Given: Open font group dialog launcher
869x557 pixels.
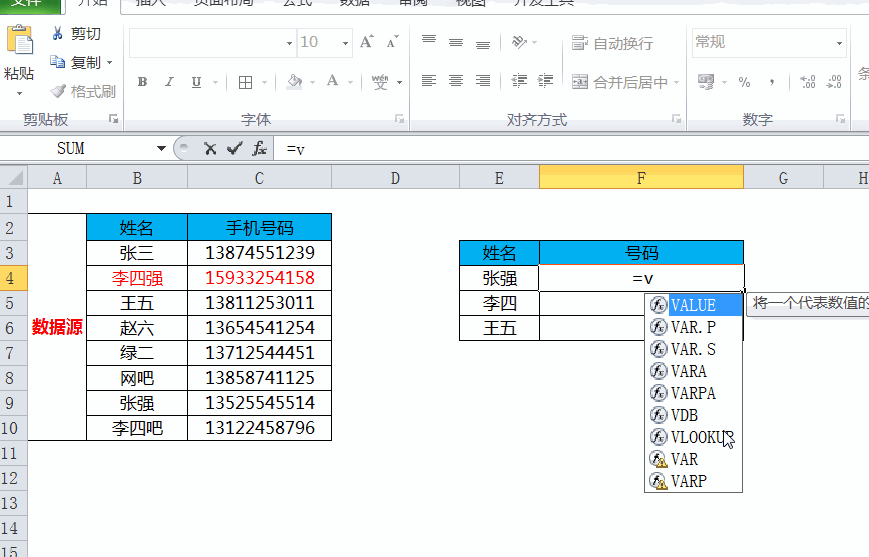Looking at the screenshot, I should tap(399, 119).
